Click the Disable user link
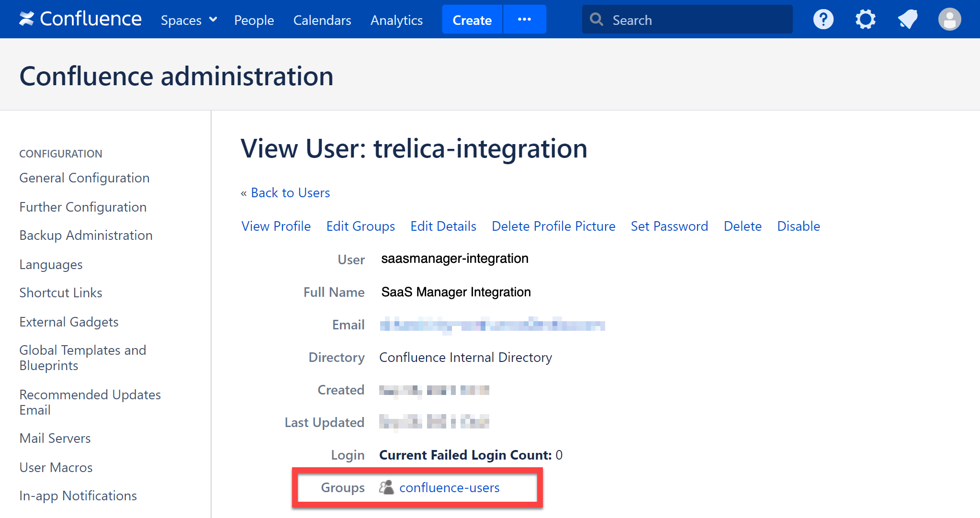The width and height of the screenshot is (980, 518). click(799, 226)
